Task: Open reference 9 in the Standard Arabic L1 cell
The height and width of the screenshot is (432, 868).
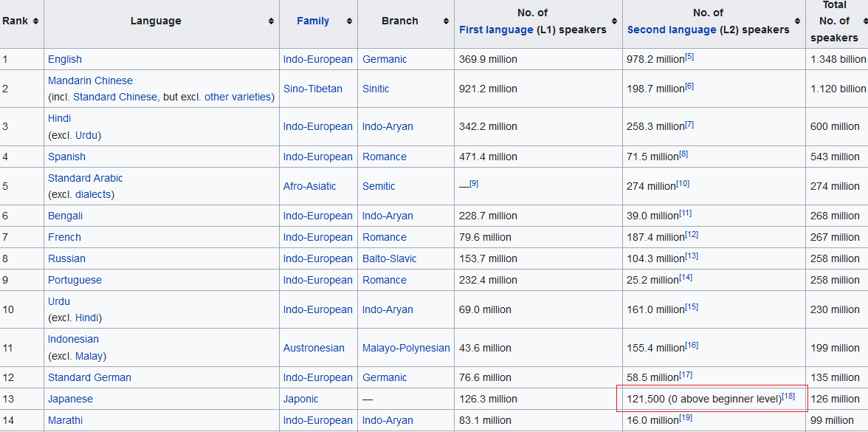Action: tap(474, 183)
